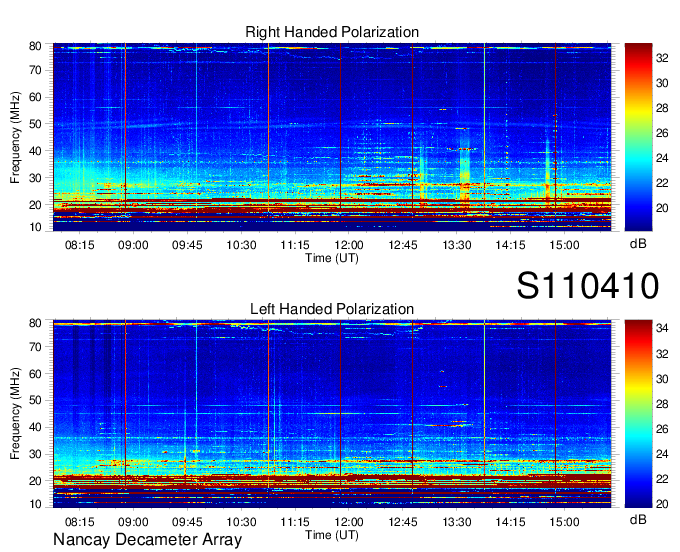Click the dB label under the upper color bar
Image resolution: width=680 pixels, height=552 pixels.
coord(638,244)
